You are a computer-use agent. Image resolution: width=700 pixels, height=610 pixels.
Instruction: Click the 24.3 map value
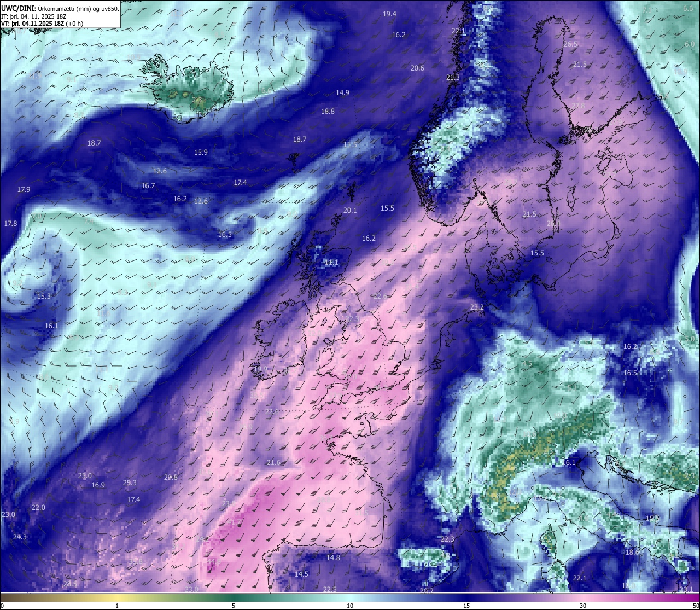20,537
